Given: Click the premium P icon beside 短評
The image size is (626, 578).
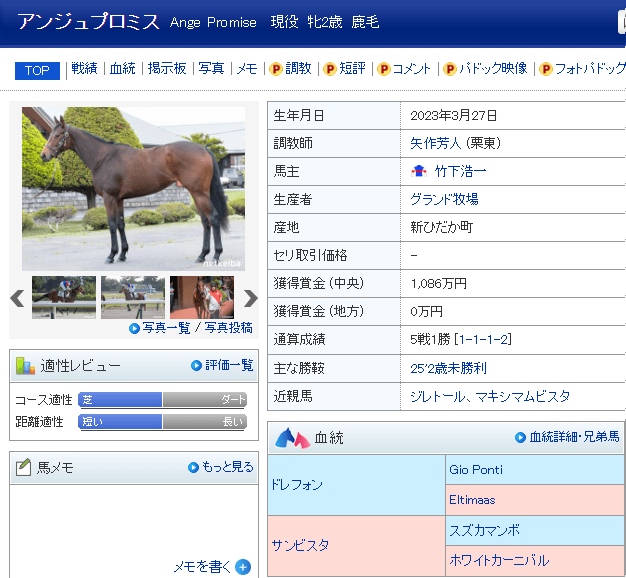Looking at the screenshot, I should click(x=330, y=69).
